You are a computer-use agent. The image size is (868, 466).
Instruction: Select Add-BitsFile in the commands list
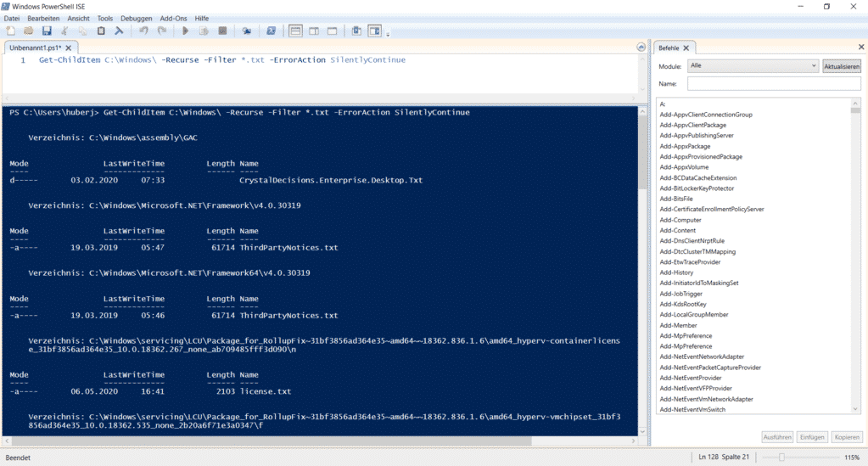(676, 199)
